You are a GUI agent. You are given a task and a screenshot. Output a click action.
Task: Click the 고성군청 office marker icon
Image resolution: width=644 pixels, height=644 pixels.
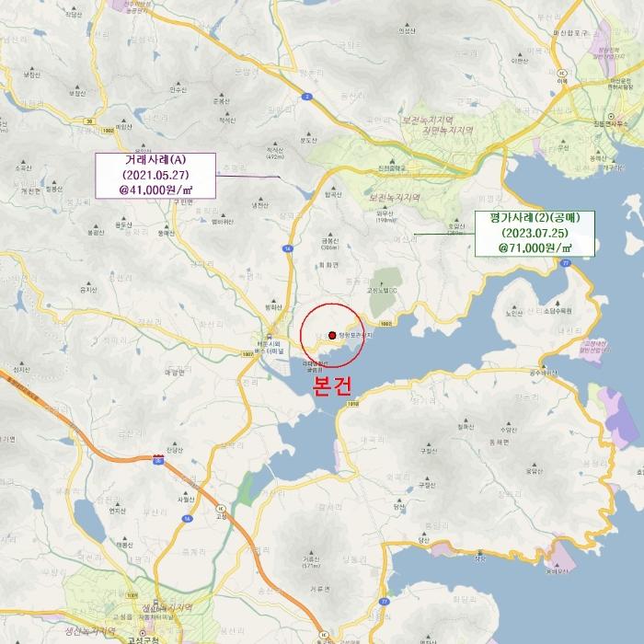pos(143,633)
